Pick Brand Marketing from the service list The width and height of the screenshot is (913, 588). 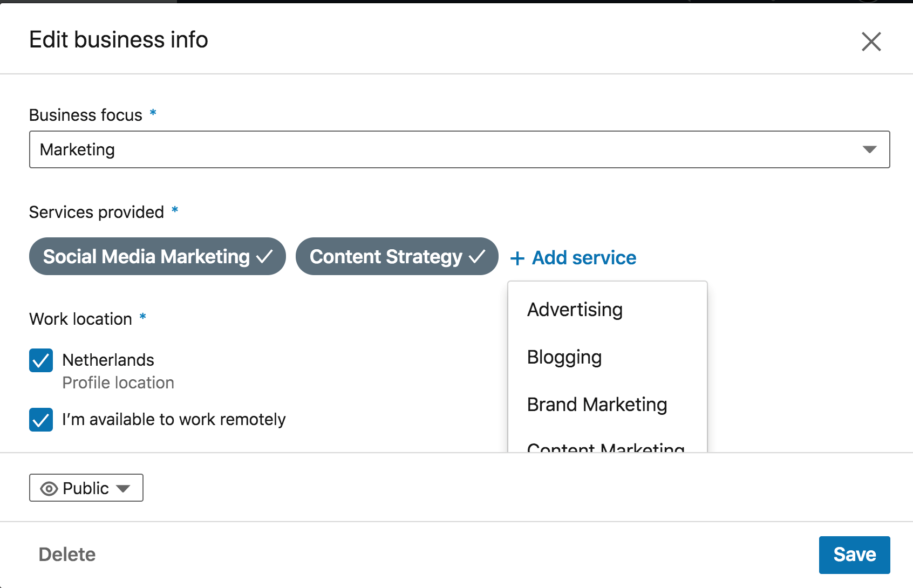[x=597, y=405]
